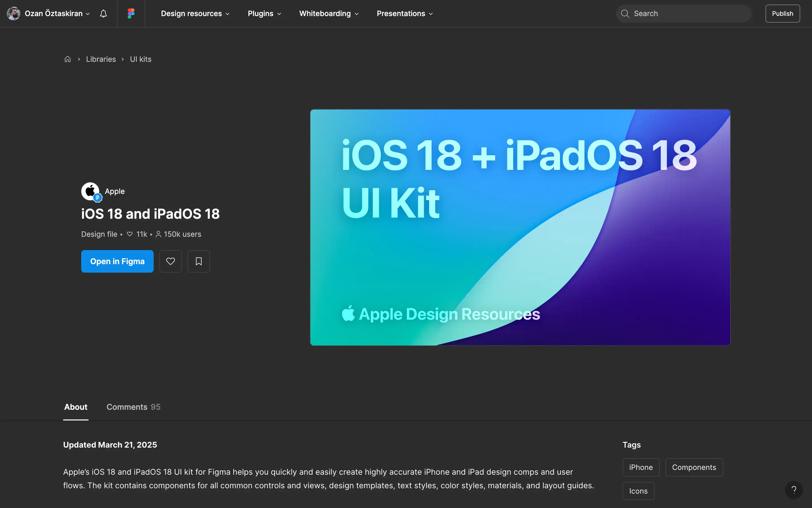Click the search magnifier icon
The image size is (812, 508).
(625, 14)
